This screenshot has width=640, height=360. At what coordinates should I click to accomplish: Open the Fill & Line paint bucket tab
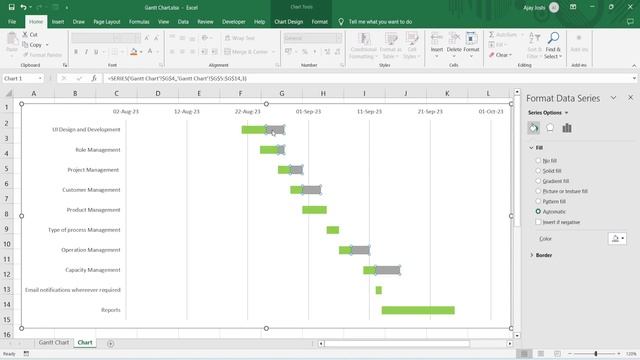point(533,128)
